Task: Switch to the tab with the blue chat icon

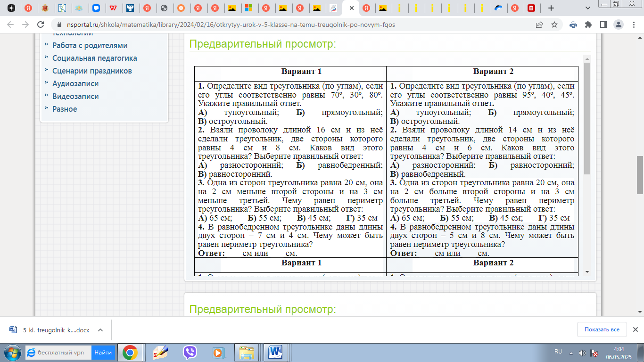Action: click(x=96, y=8)
